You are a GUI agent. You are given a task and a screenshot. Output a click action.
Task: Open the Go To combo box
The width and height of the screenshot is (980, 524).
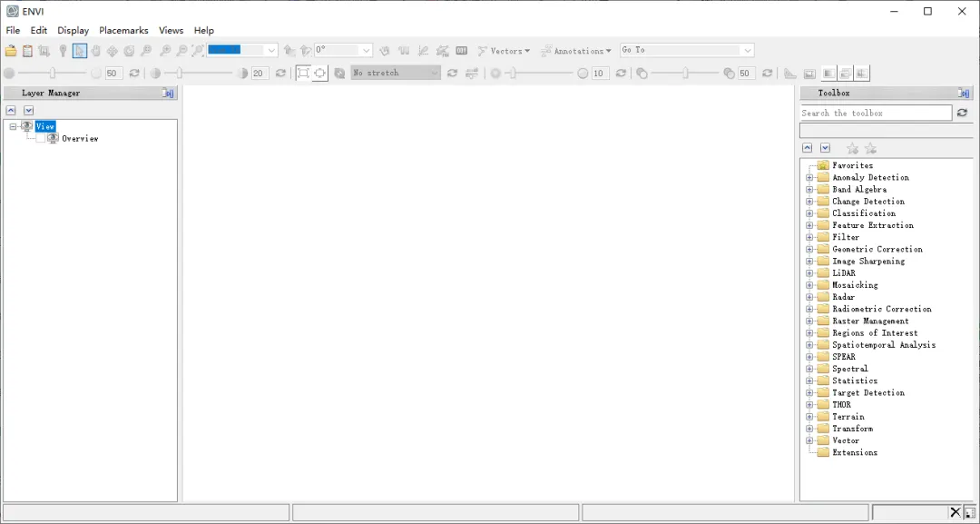pos(687,50)
